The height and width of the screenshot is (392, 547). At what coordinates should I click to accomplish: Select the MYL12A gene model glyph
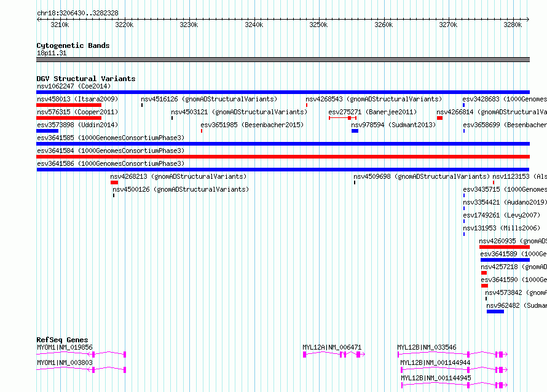point(334,355)
